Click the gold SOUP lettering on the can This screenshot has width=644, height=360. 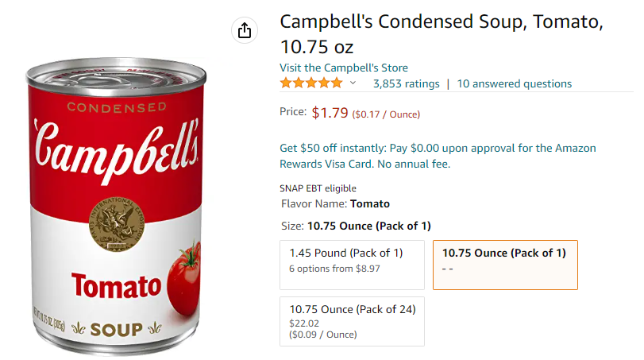pyautogui.click(x=116, y=328)
